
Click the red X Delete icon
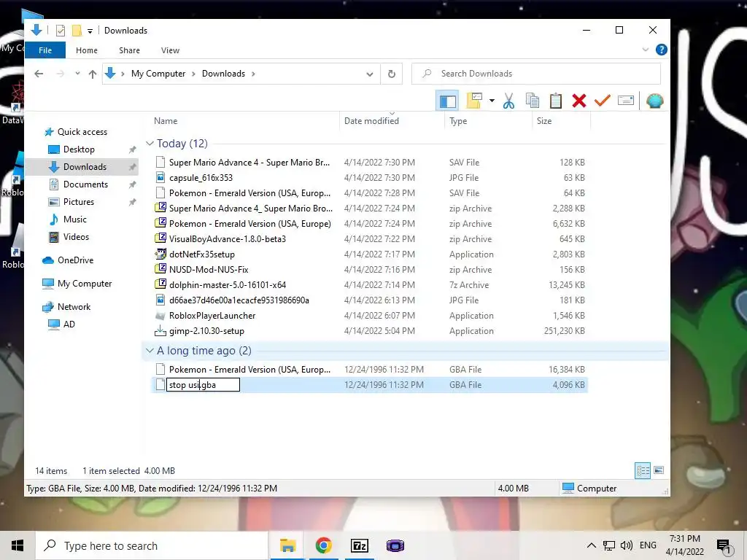click(578, 101)
